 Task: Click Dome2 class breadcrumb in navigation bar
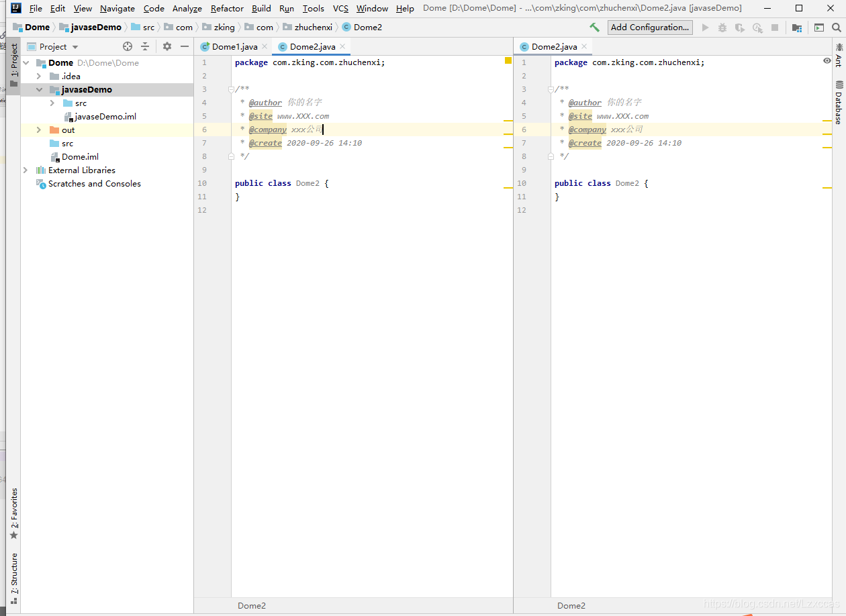362,28
